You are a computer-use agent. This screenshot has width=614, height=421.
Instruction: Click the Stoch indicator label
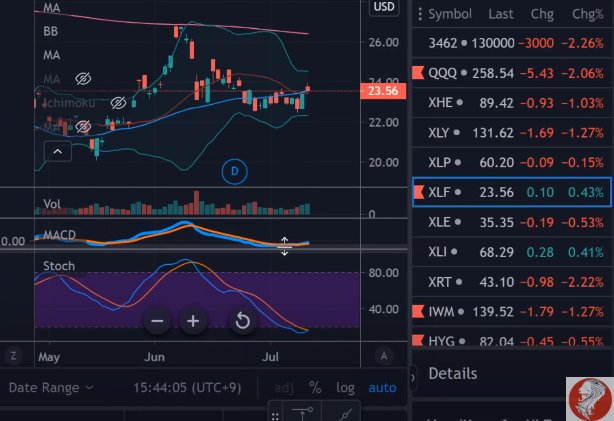(x=59, y=266)
